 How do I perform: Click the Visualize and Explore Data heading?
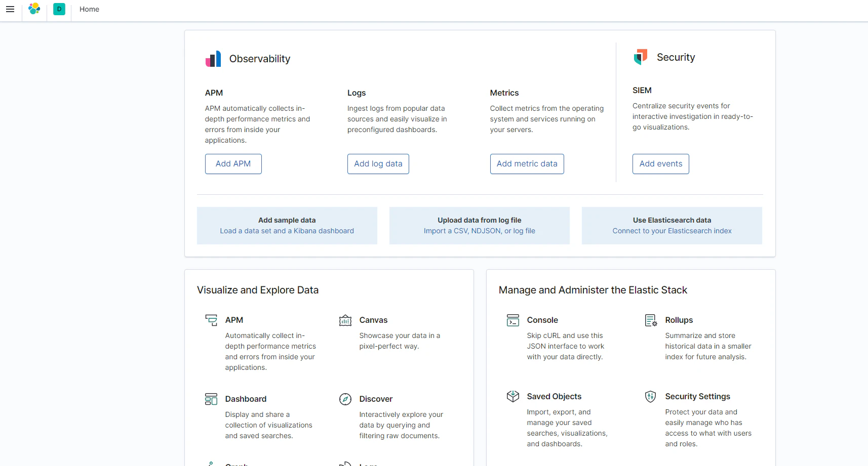[258, 290]
